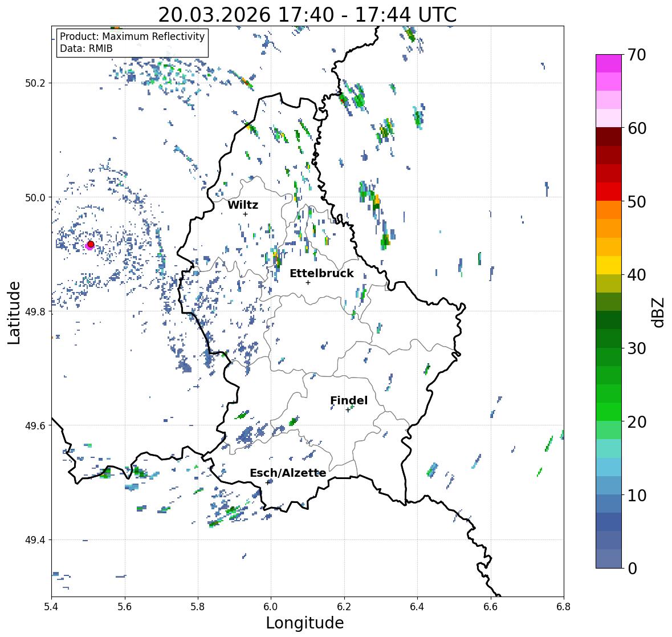This screenshot has height=637, width=672.
Task: Click the magenta top segment of the colorbar
Action: [x=609, y=63]
